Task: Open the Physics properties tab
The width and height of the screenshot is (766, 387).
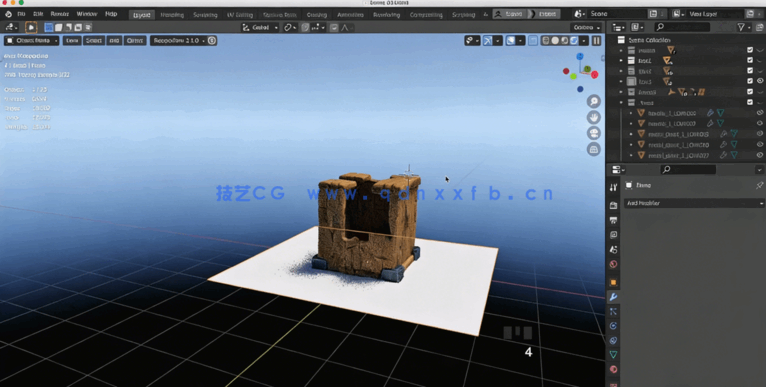Action: (x=613, y=326)
